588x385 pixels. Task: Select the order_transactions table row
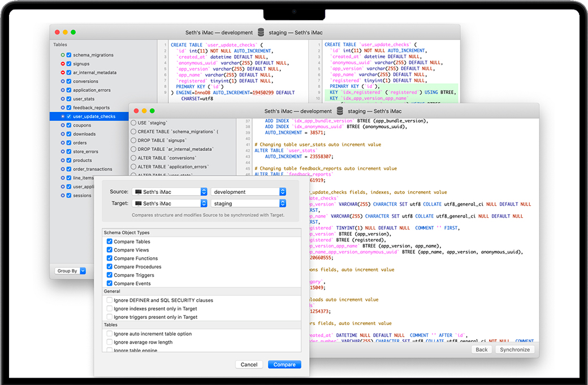pos(92,170)
